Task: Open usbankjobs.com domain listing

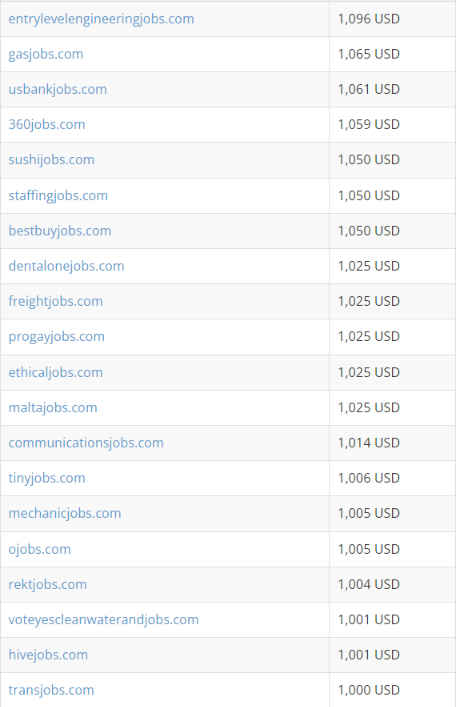Action: [58, 90]
